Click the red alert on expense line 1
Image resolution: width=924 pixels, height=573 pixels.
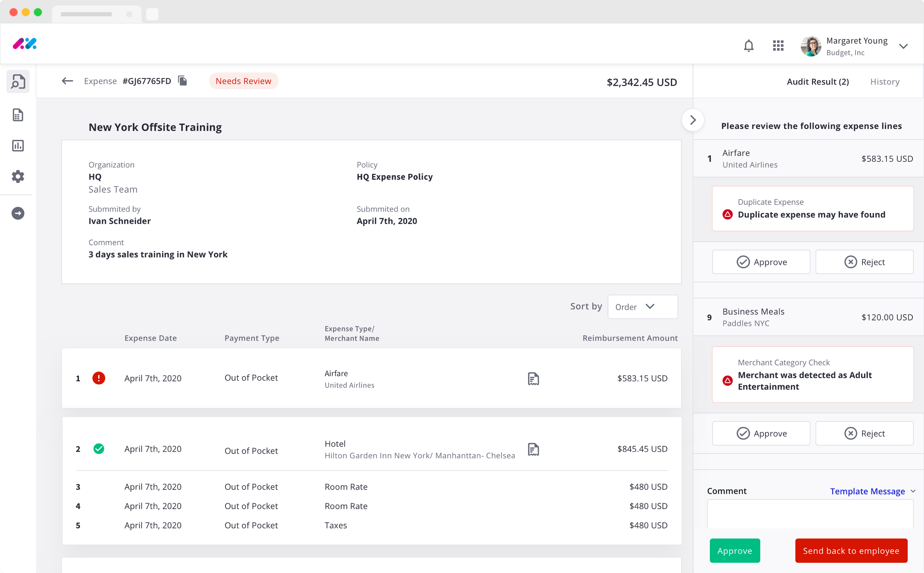[99, 378]
